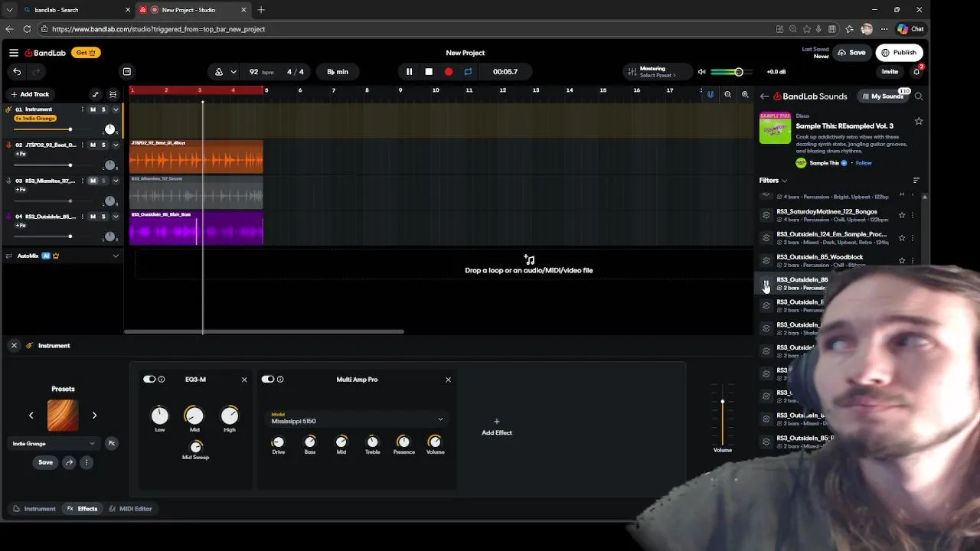This screenshot has width=980, height=551.
Task: Expand the 04 RS3_OutsideIn track chevron
Action: 116,217
